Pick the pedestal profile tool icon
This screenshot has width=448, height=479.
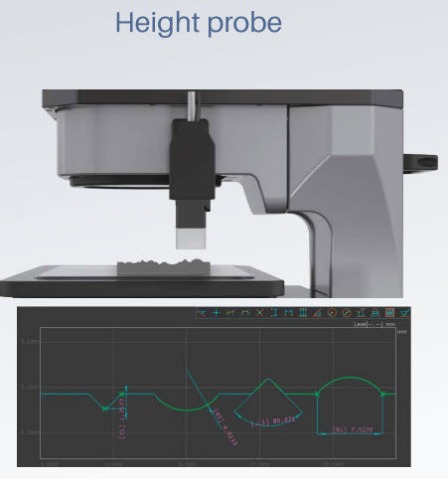pyautogui.click(x=361, y=312)
